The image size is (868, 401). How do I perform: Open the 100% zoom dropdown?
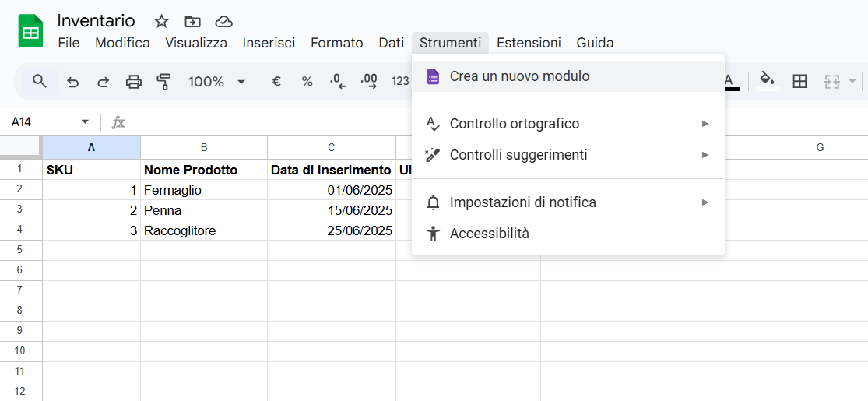(x=216, y=82)
